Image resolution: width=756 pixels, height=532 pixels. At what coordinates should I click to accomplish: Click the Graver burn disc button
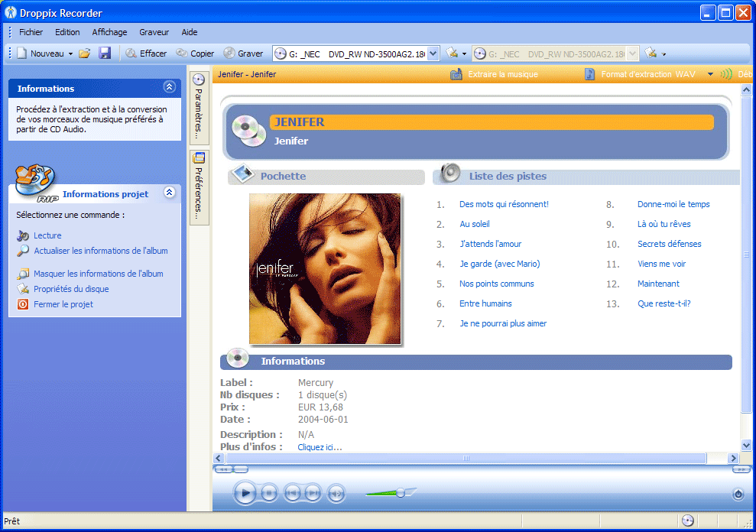(x=243, y=54)
